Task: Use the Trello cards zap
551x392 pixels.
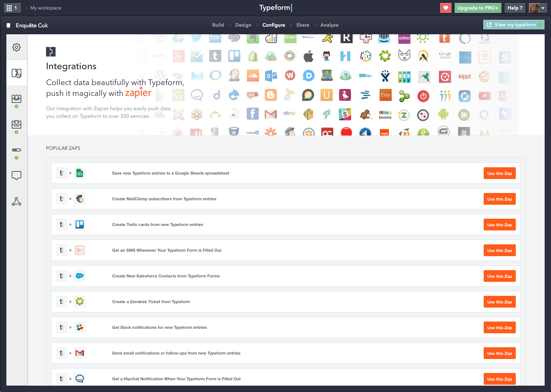Action: pos(500,225)
